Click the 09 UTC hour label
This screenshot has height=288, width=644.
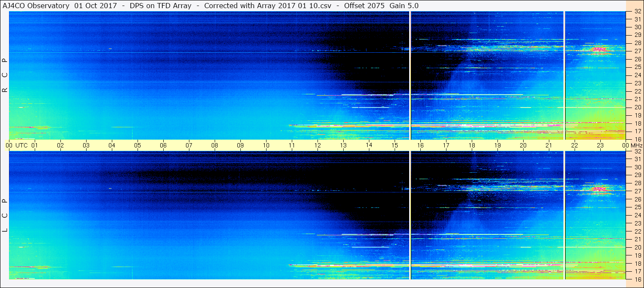(x=240, y=145)
